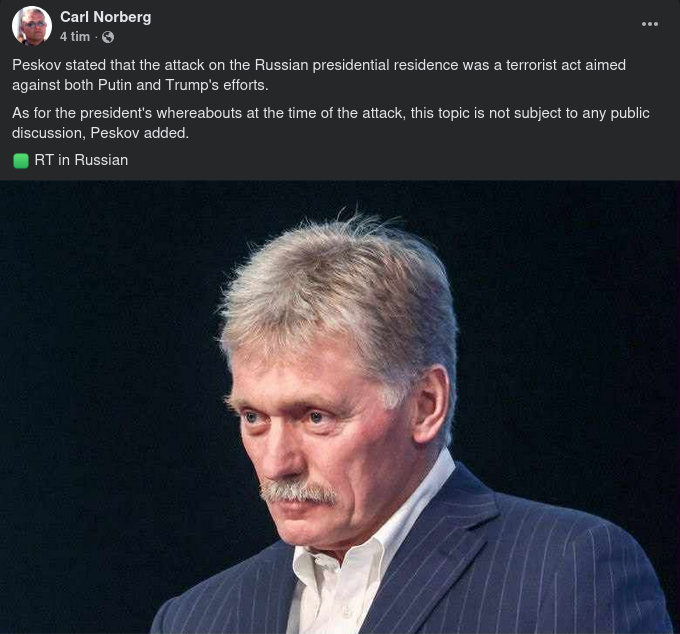Open the "4 tim" post timestamp
Screen dimensions: 680x634
coord(74,37)
